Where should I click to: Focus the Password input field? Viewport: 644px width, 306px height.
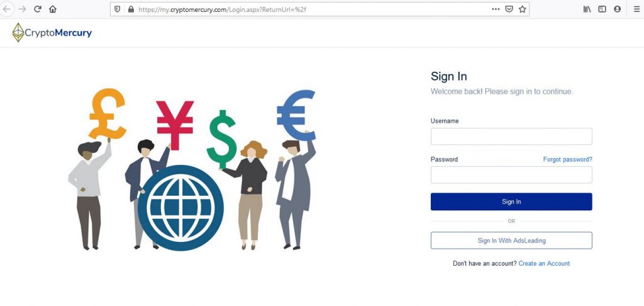click(511, 175)
